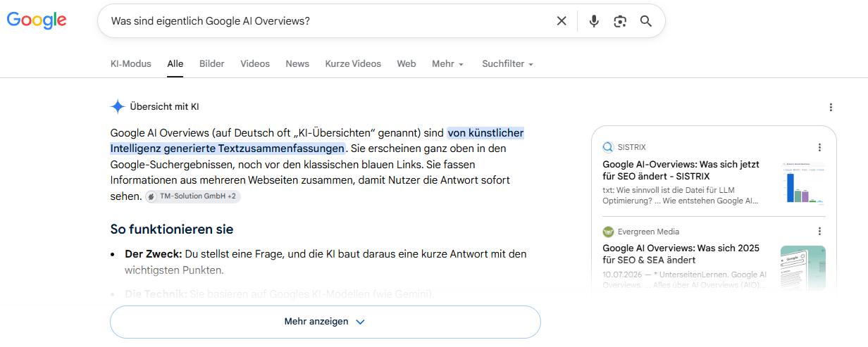Screen dimensions: 868x347
Task: Open three-dot menu on Evergreen Media card
Action: pyautogui.click(x=819, y=232)
